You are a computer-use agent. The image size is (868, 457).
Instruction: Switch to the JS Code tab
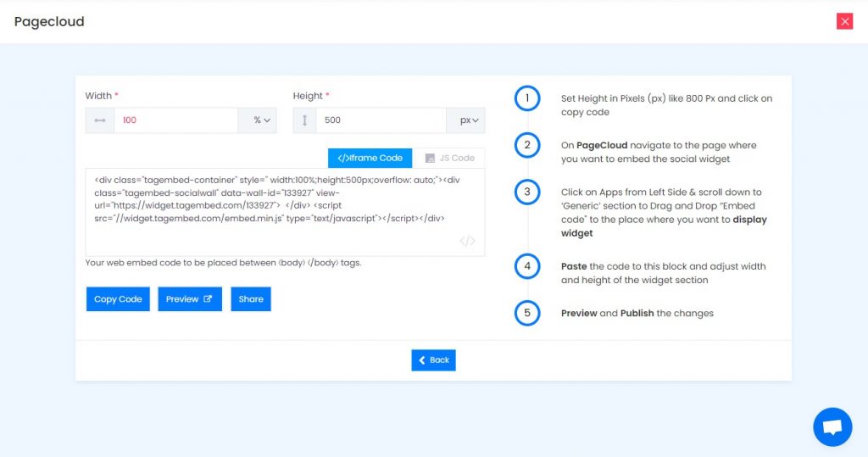click(x=449, y=158)
